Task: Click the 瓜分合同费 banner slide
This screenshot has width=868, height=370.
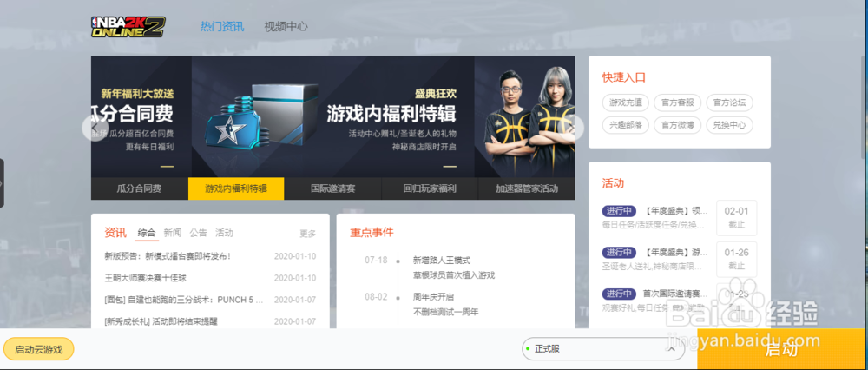Action: coord(141,116)
